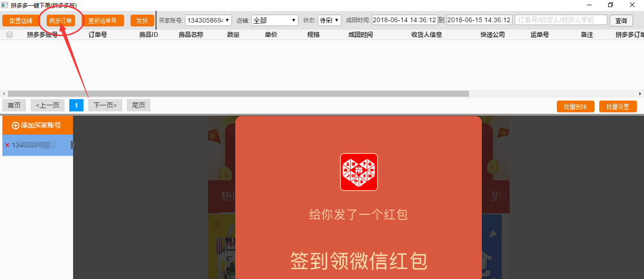Viewport: 644px width, 279px height.
Task: Click the 快递公司 column header
Action: click(x=493, y=34)
